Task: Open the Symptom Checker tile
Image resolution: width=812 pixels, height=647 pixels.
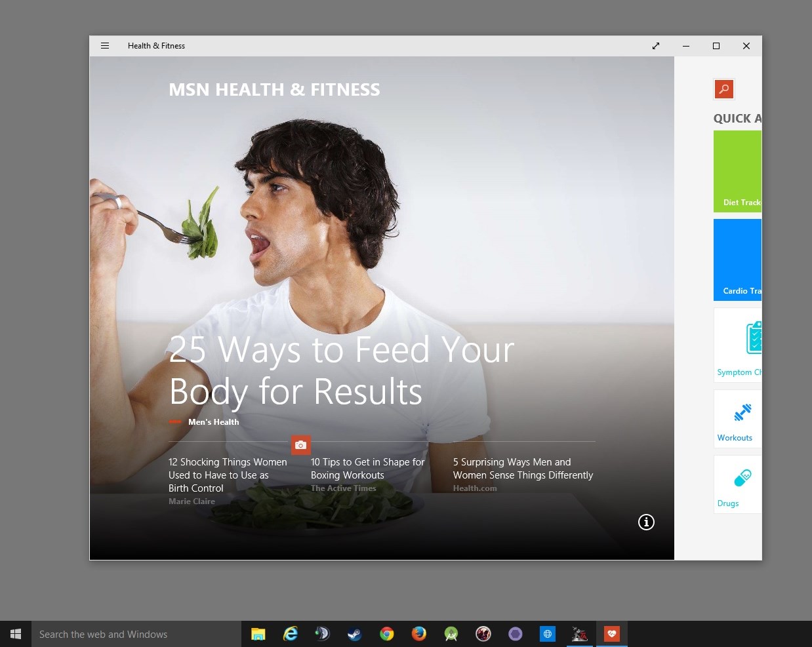Action: 738,345
